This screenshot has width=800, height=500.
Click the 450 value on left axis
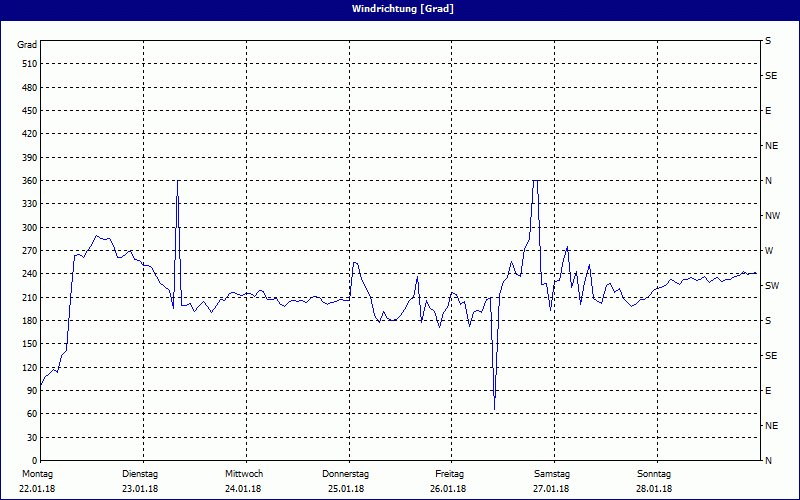pos(29,111)
